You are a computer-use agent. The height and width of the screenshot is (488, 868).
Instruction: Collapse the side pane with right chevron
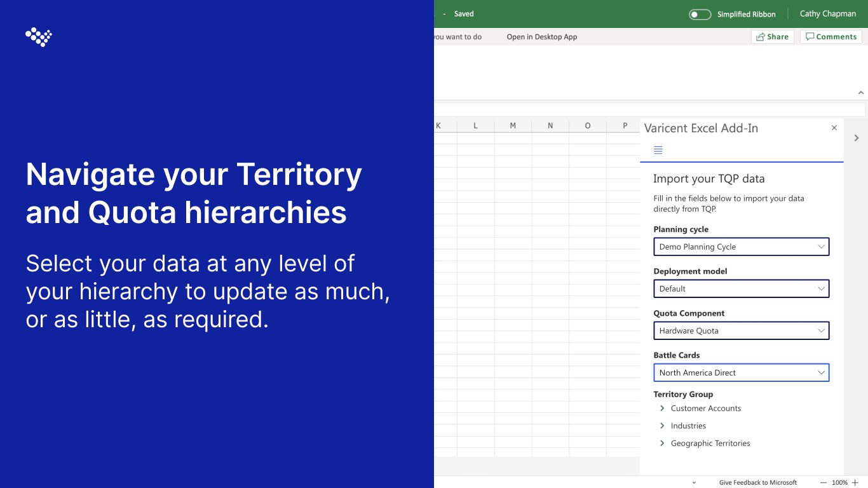pyautogui.click(x=857, y=138)
